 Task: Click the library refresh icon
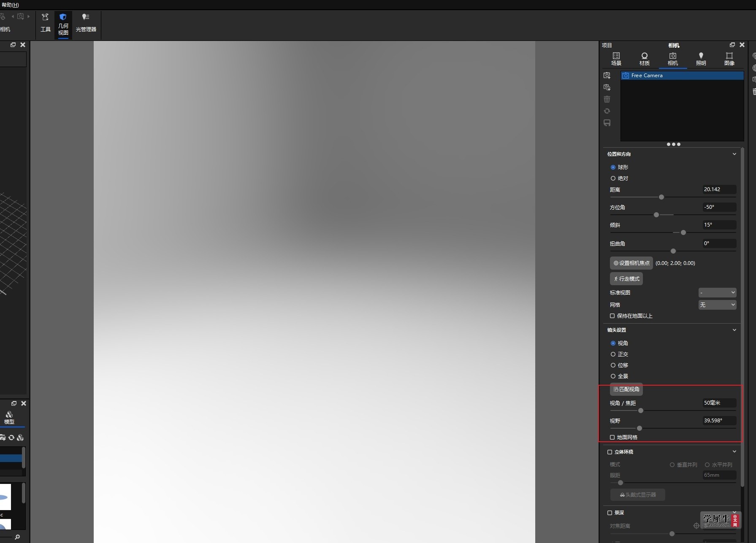11,438
